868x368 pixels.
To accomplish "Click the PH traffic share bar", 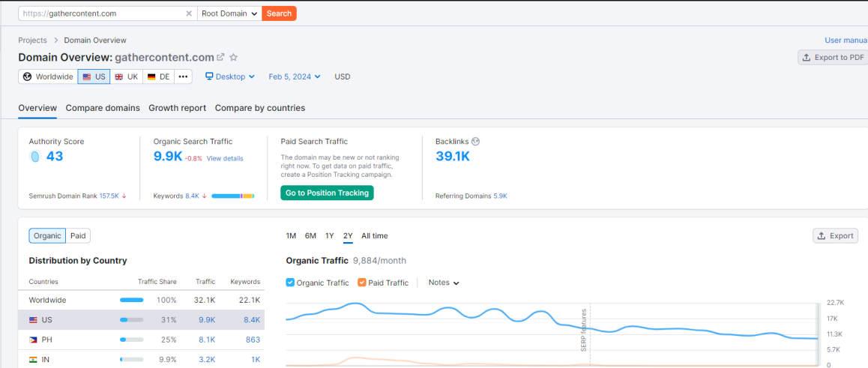I will pyautogui.click(x=132, y=340).
